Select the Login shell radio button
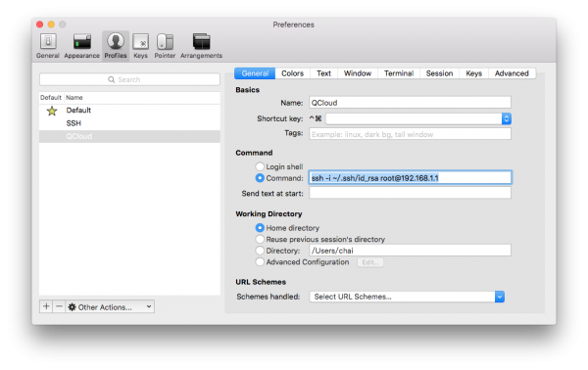The width and height of the screenshot is (588, 370). coord(260,166)
